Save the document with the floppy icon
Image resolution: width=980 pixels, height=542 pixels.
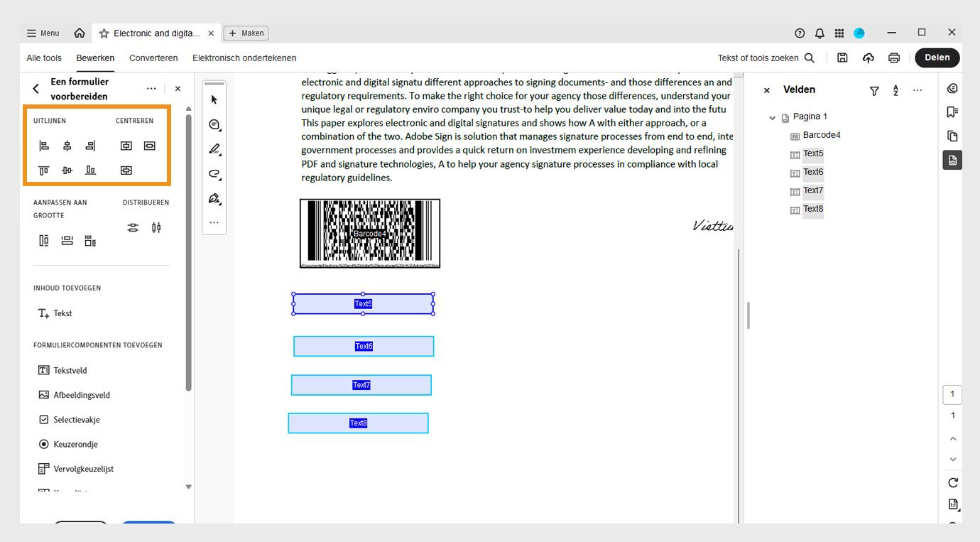click(x=842, y=58)
